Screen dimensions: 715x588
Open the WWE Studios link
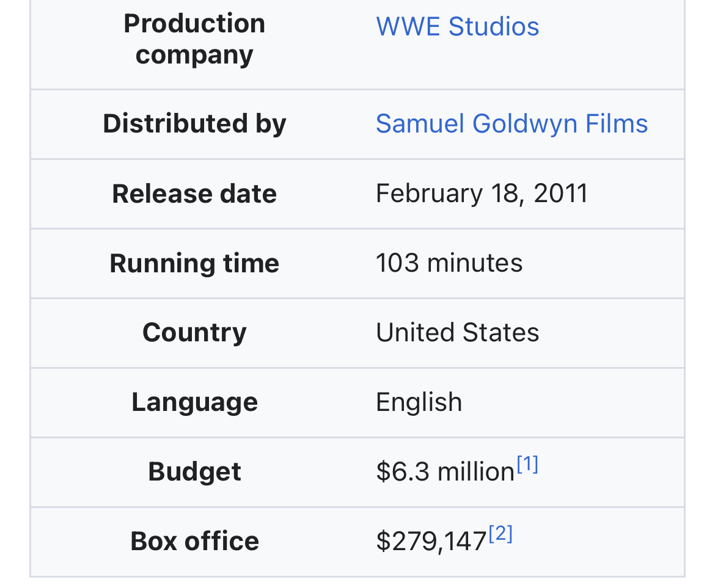pos(457,27)
